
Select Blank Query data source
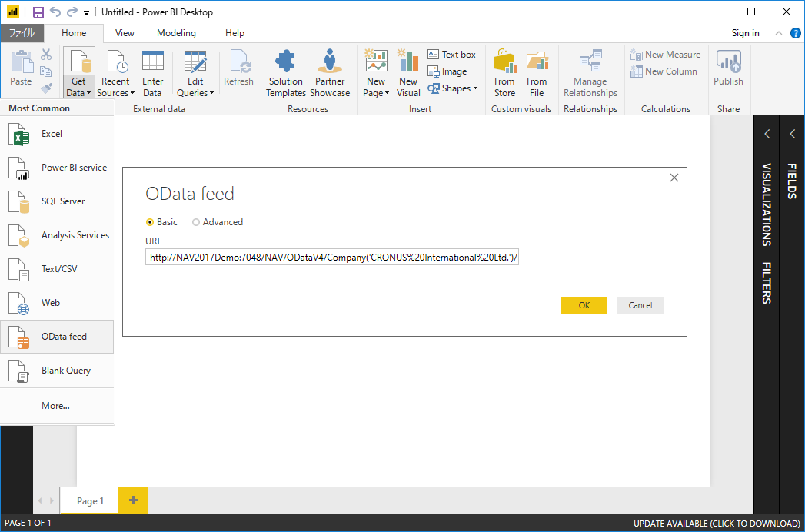57,371
